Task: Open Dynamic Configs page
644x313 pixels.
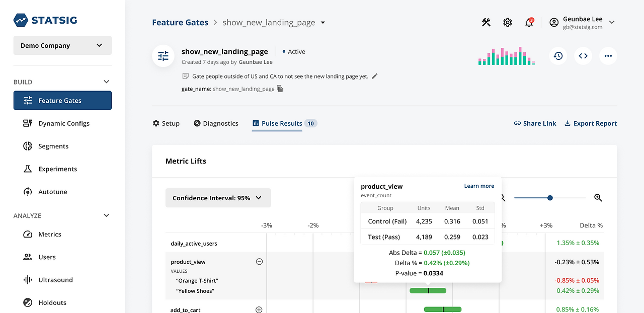Action: click(64, 123)
